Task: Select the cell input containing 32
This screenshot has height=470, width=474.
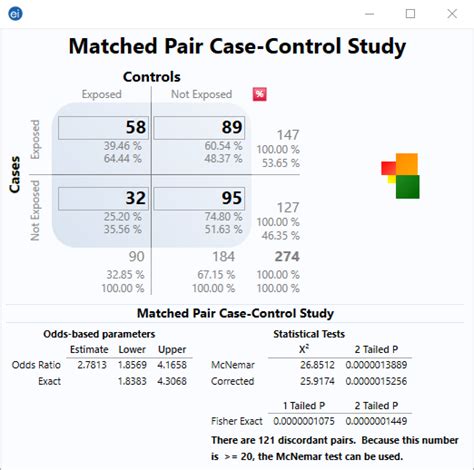Action: 103,198
